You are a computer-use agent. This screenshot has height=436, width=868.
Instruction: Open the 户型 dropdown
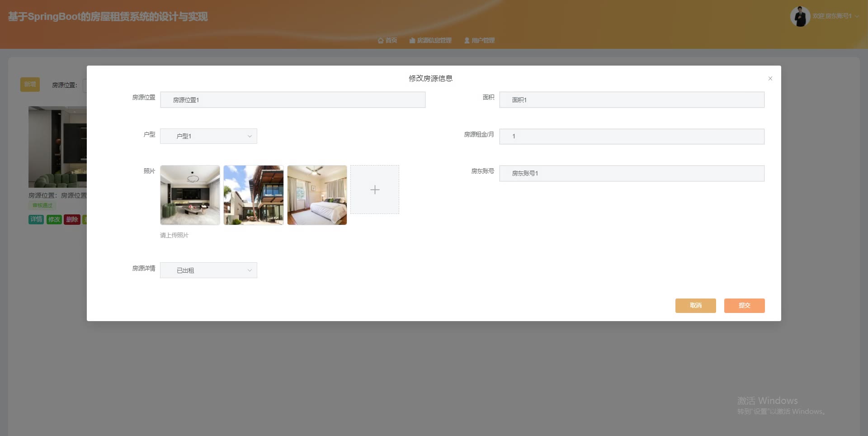coord(208,136)
